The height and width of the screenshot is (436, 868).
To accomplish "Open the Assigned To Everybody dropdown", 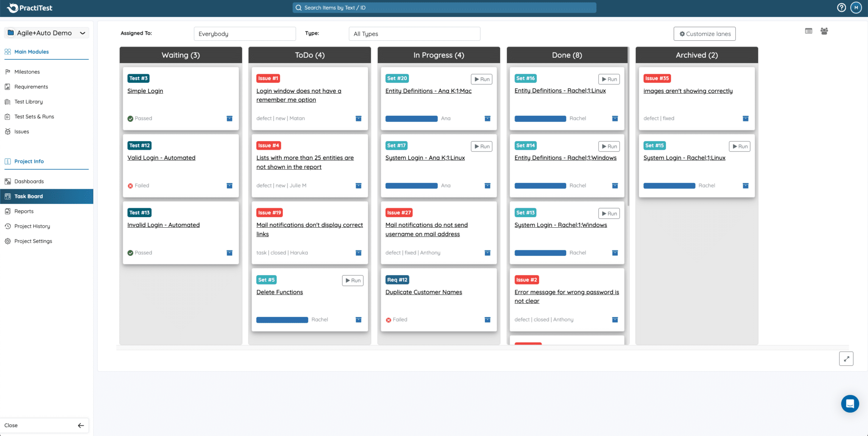I will click(245, 34).
